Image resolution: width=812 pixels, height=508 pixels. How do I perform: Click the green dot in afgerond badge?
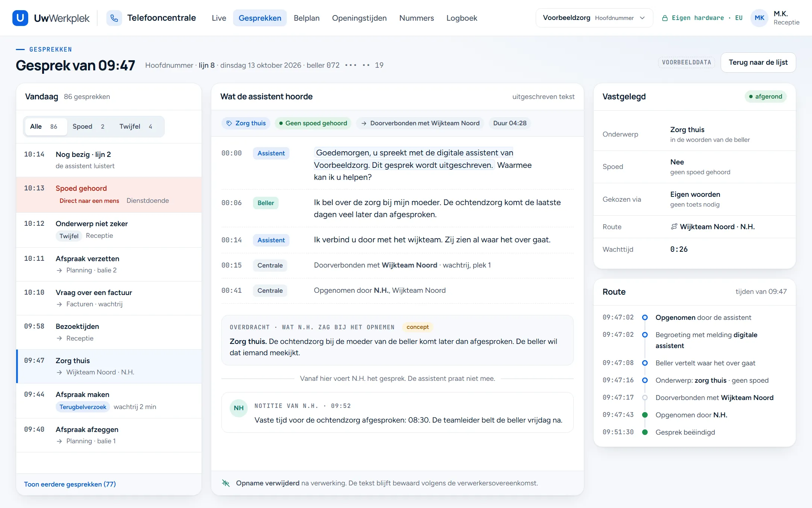(751, 97)
